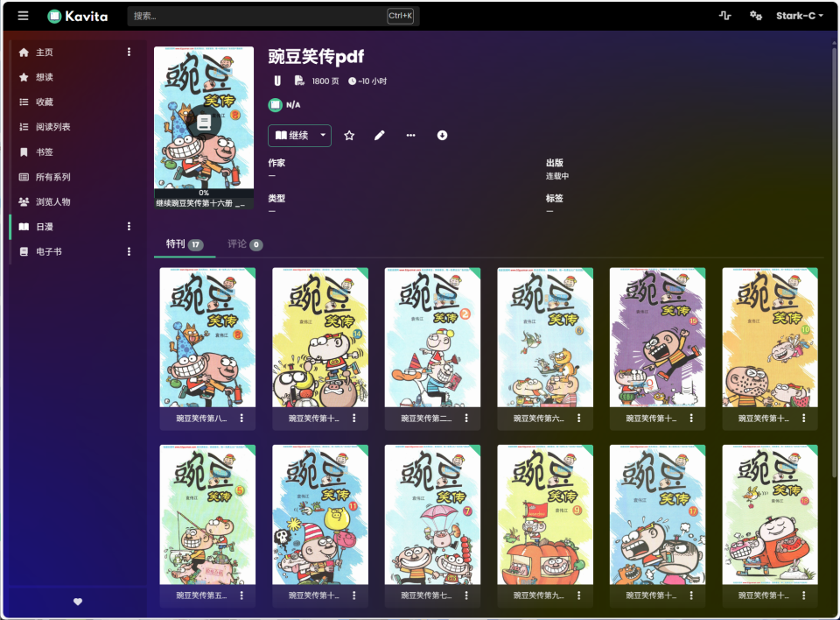Screen dimensions: 840x620
Task: Add series to want-to-read with the star icon
Action: tap(349, 136)
